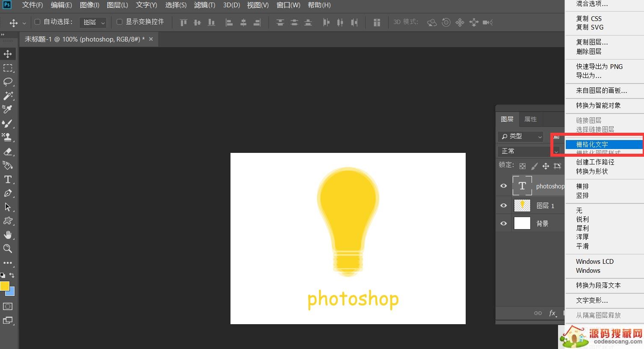Select the Zoom tool
Image resolution: width=644 pixels, height=349 pixels.
coord(8,248)
